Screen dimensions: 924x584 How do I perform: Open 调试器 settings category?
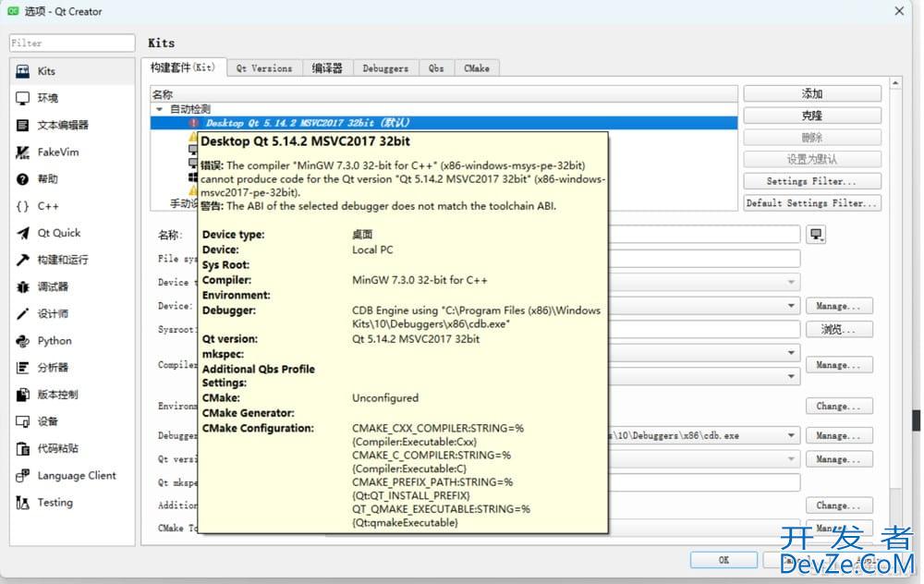(x=72, y=287)
